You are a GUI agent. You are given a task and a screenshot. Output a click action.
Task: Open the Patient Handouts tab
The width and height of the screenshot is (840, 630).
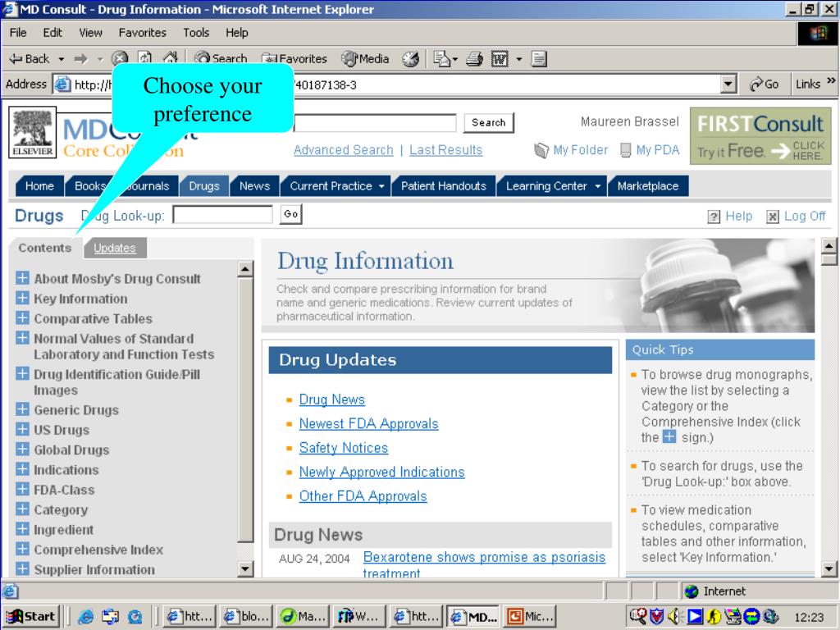point(444,186)
